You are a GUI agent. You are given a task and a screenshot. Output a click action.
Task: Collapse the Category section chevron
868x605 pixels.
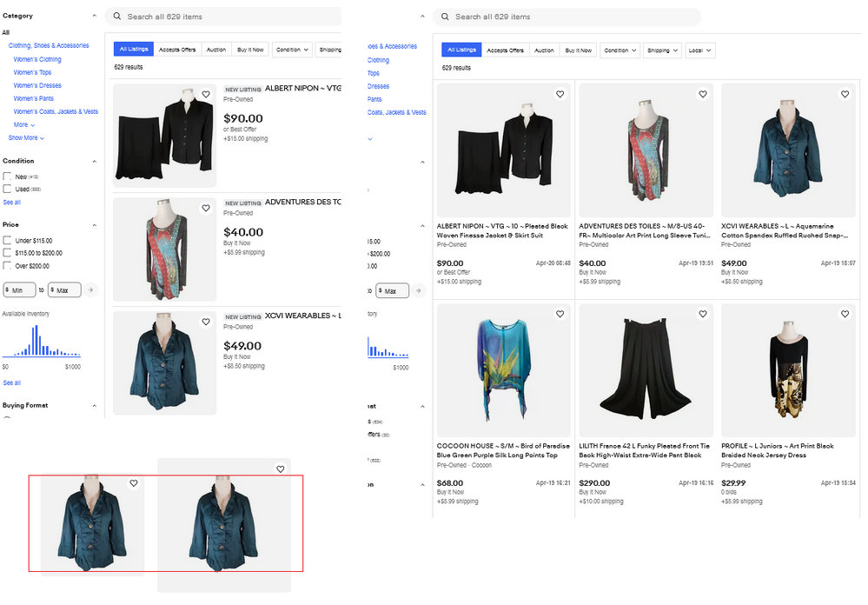(x=95, y=16)
